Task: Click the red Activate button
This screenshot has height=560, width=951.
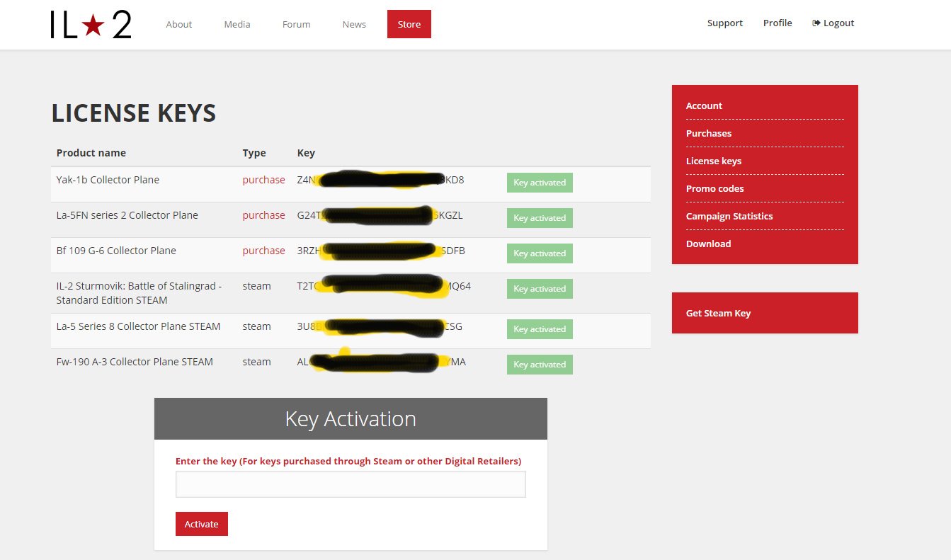Action: 202,524
